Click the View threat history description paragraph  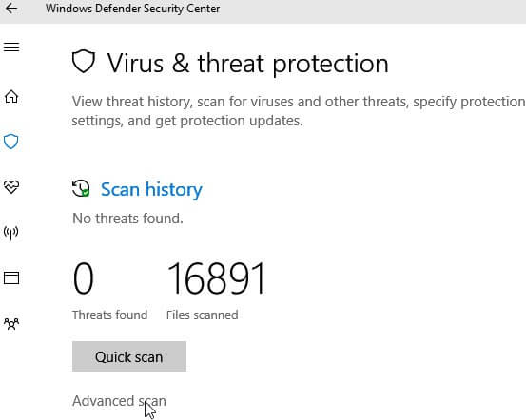coord(299,111)
